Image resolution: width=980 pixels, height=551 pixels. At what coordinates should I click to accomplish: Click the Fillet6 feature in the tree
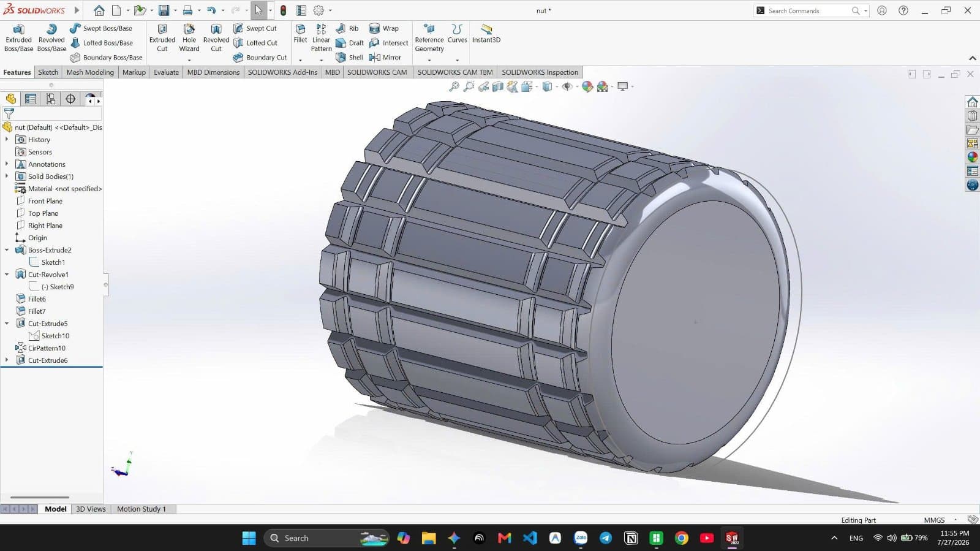coord(37,299)
